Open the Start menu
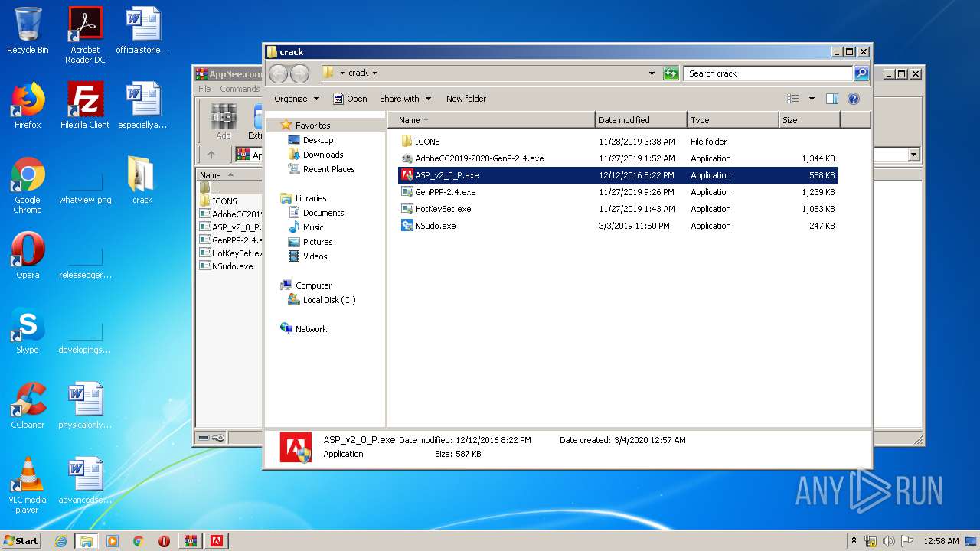This screenshot has height=551, width=980. 21,541
